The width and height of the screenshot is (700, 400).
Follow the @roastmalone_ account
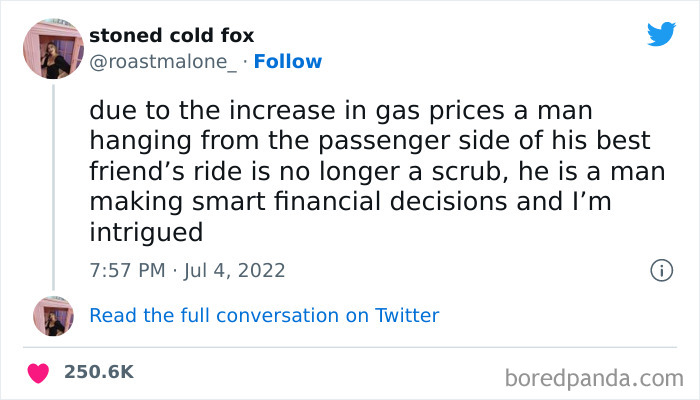[x=288, y=62]
